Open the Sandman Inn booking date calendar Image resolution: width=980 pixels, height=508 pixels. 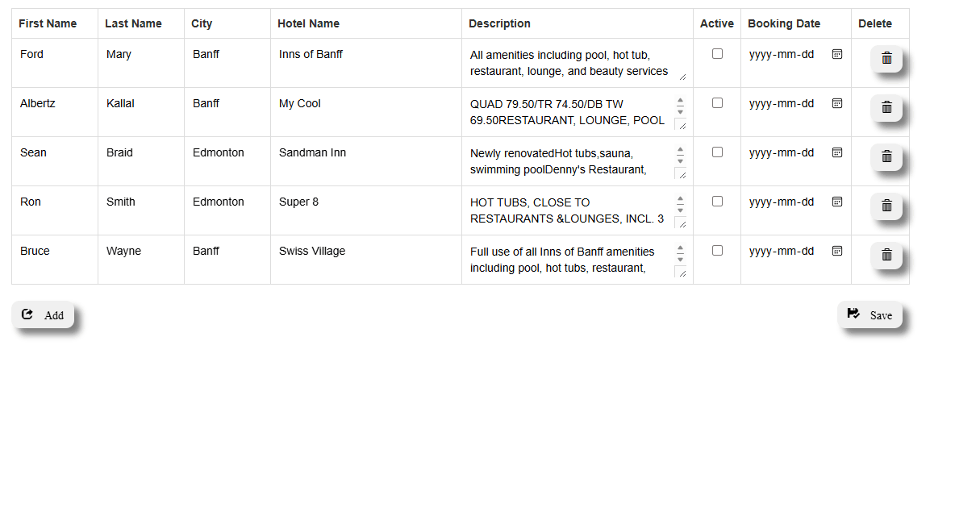[837, 152]
